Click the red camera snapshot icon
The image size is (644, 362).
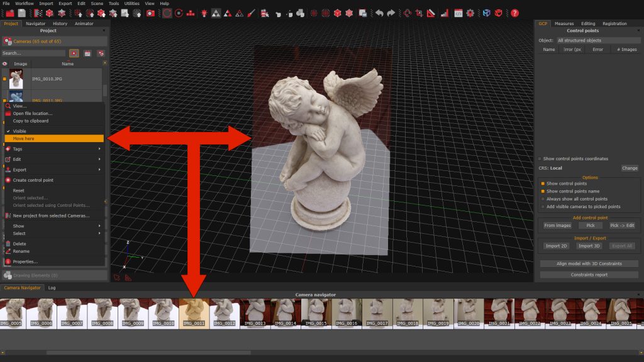(x=151, y=13)
